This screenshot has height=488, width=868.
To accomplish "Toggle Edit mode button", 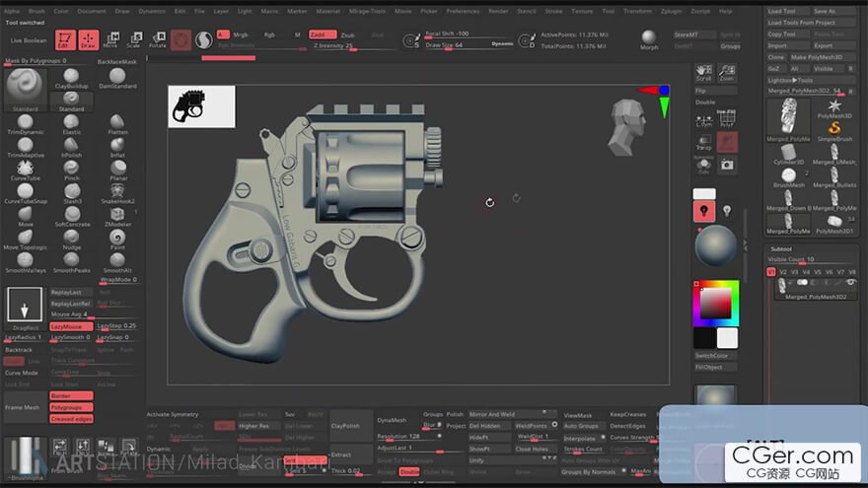I will pyautogui.click(x=64, y=39).
